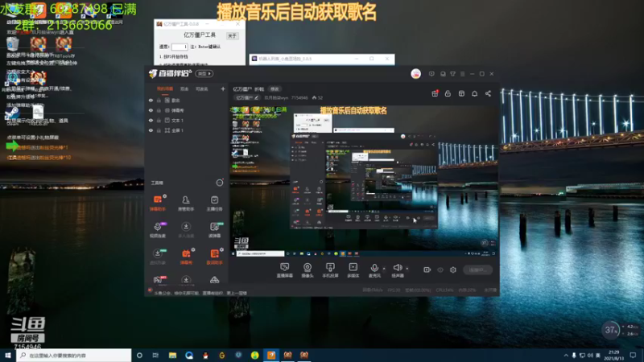Click the live preview thumbnail
Image resolution: width=644 pixels, height=362 pixels.
coord(363,180)
